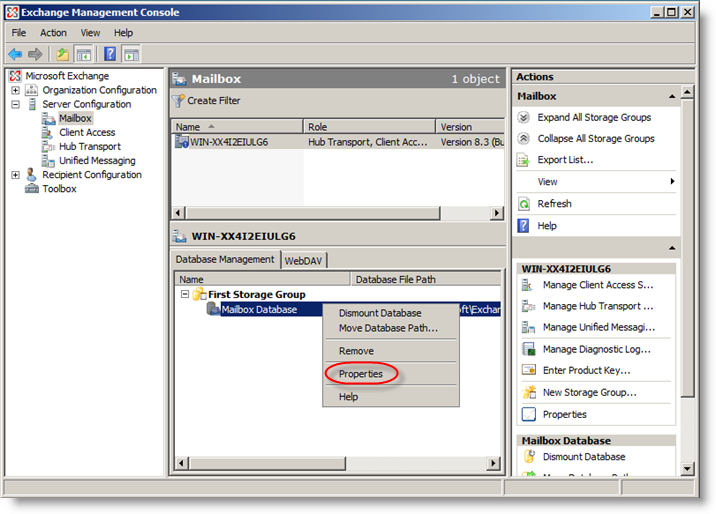The width and height of the screenshot is (716, 514).
Task: Click the Forward arrow toolbar icon
Action: (35, 54)
